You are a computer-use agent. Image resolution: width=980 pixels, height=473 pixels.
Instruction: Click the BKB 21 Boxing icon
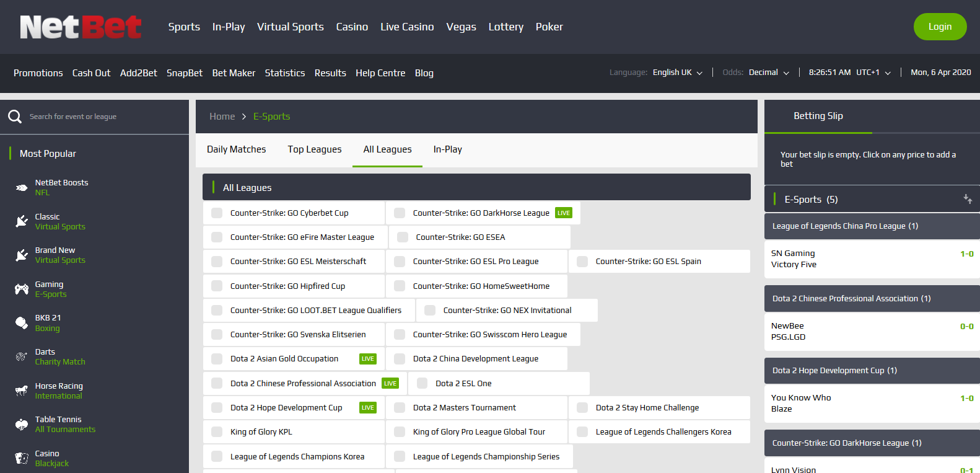[x=22, y=323]
